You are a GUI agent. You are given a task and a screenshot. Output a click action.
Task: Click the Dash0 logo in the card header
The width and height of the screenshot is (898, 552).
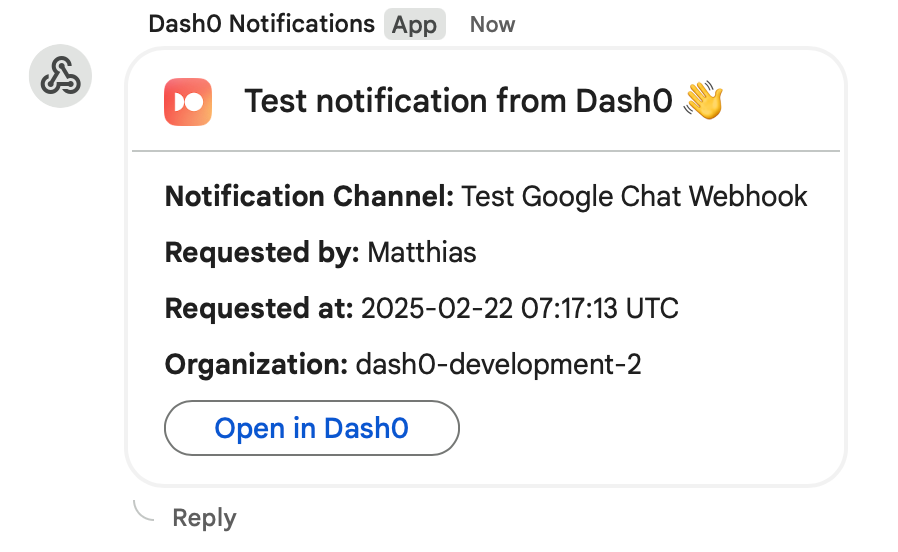pos(188,102)
